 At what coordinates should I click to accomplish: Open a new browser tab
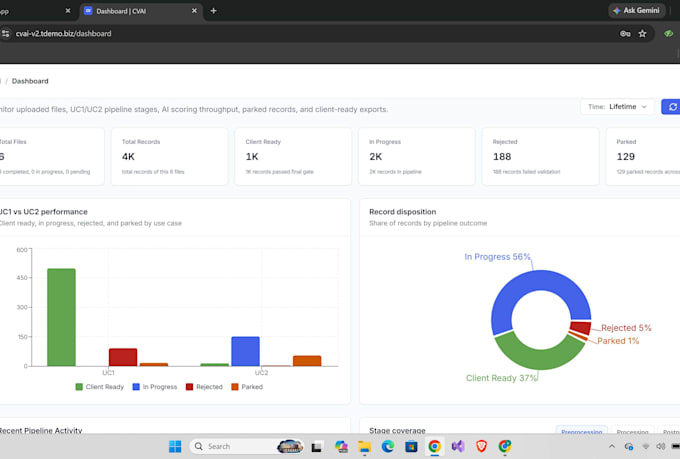pos(213,11)
